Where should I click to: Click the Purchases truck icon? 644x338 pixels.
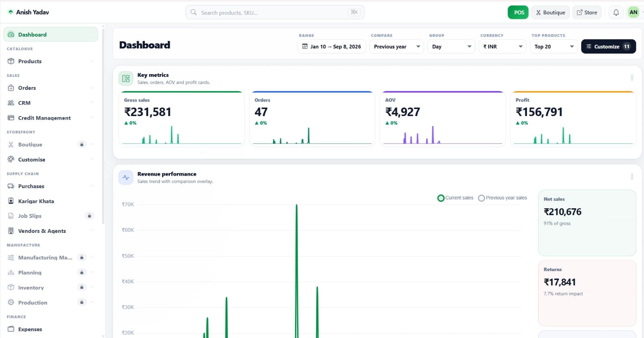click(x=11, y=186)
